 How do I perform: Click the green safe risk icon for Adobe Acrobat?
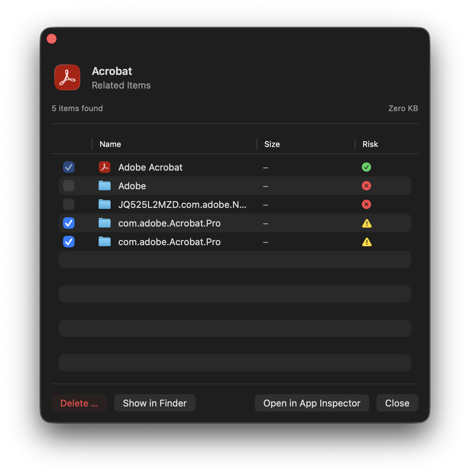point(366,167)
